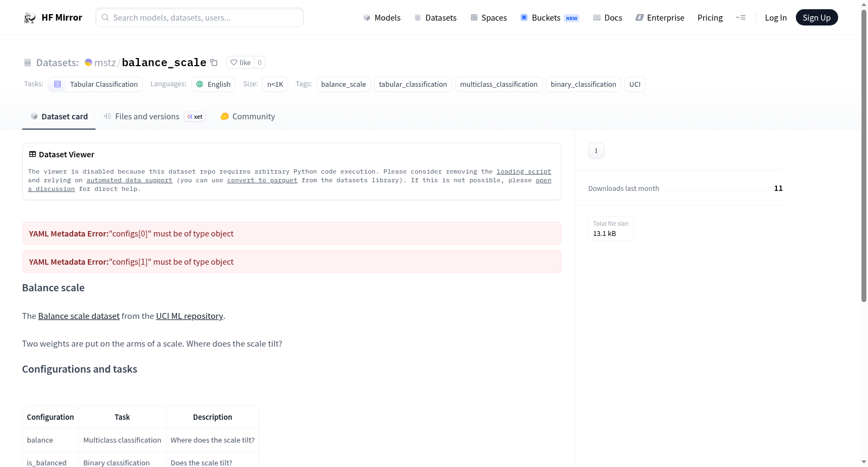Click the Downloads last month value 11

778,188
